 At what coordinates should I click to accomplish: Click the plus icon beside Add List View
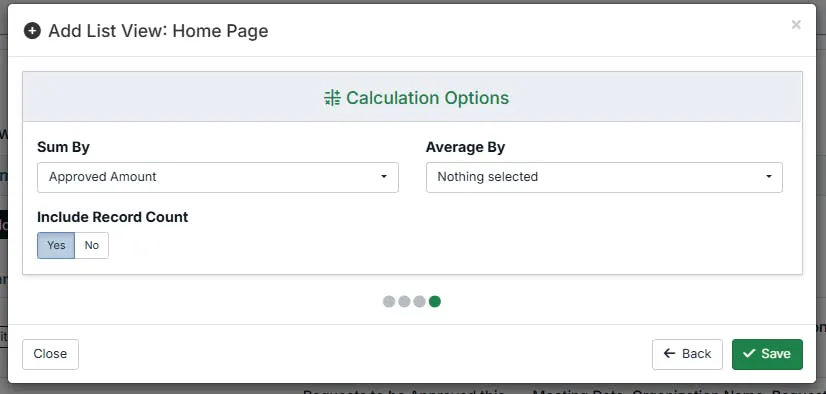tap(32, 31)
